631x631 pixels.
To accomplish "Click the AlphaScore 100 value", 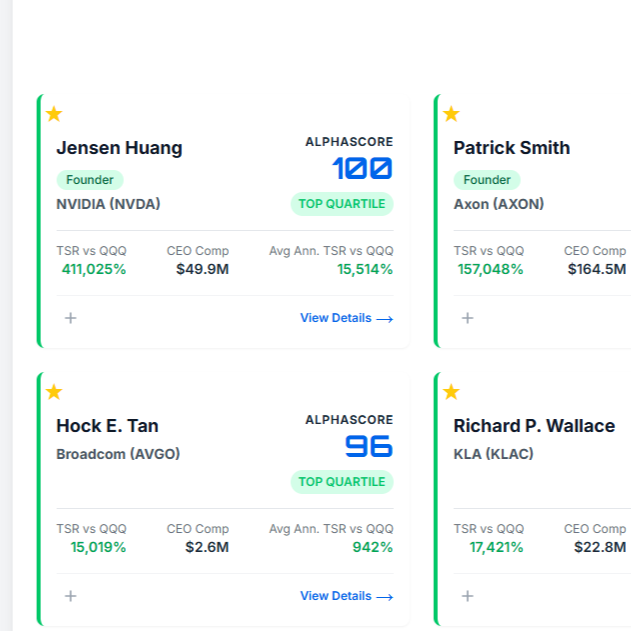I will click(362, 169).
